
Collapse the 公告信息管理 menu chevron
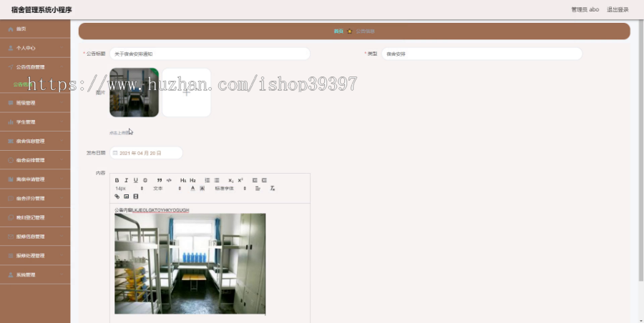pos(62,67)
